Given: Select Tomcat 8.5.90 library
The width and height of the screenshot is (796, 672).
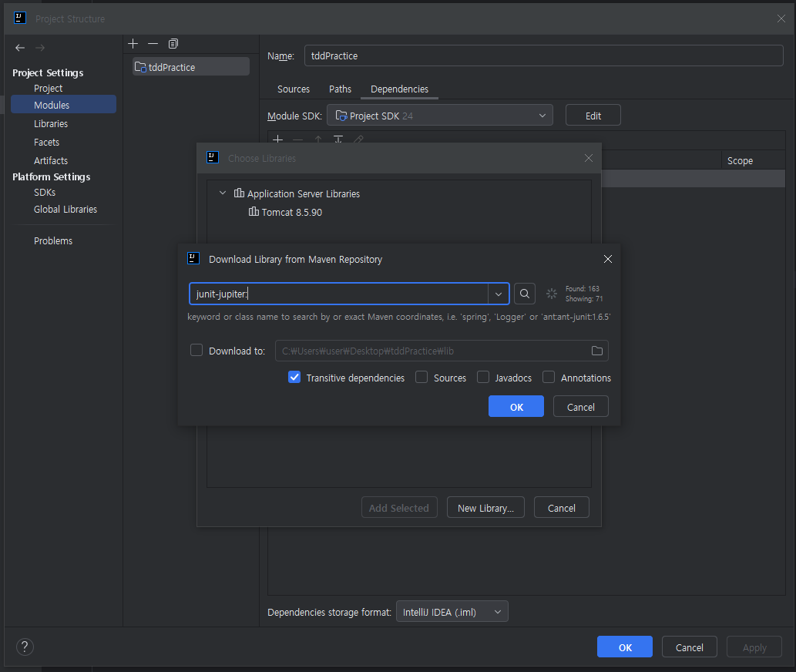Looking at the screenshot, I should (x=285, y=212).
